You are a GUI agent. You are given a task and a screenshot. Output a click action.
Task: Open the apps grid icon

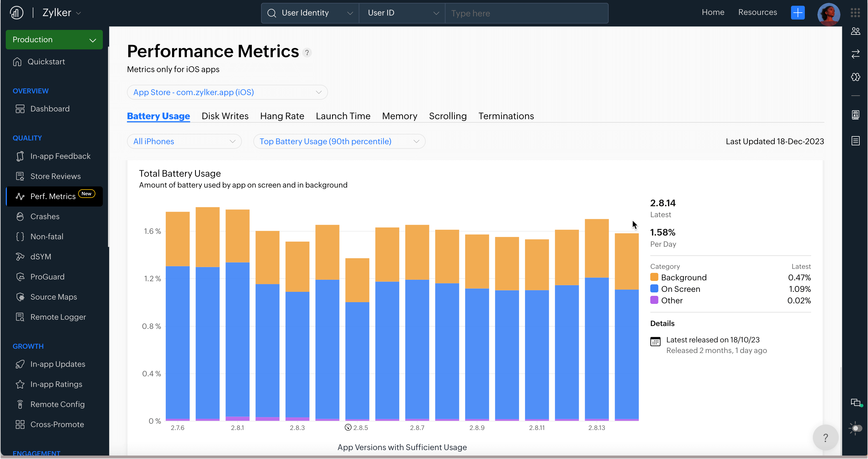(855, 13)
